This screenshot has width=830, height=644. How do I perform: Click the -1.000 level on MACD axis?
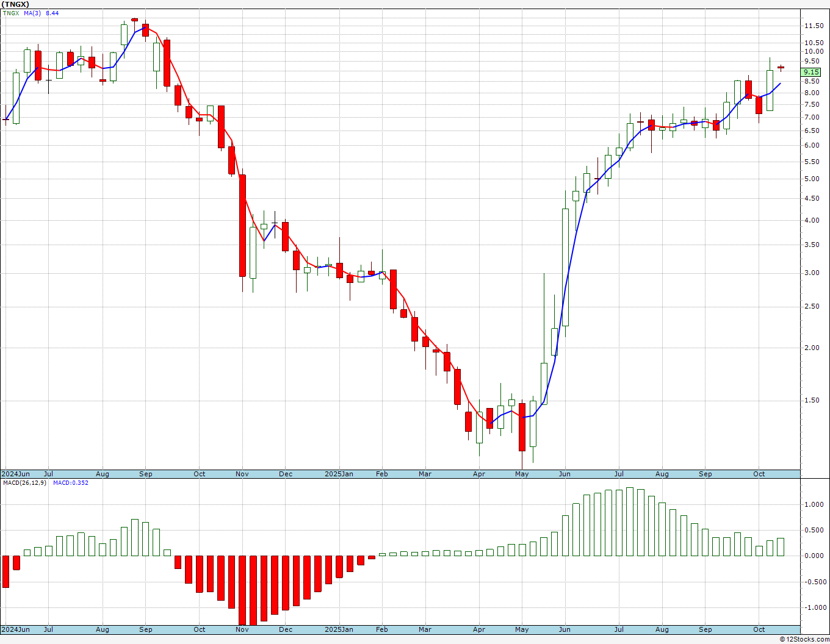[x=814, y=607]
